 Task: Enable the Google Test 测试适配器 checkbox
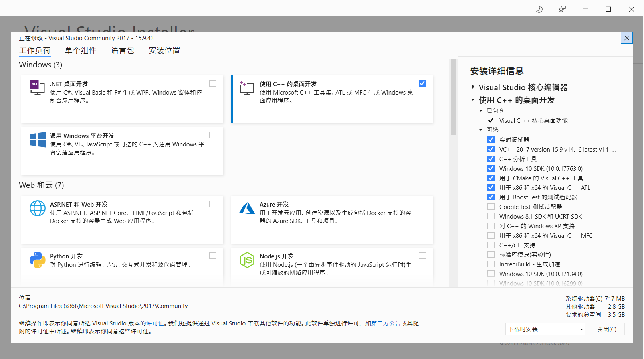(491, 207)
